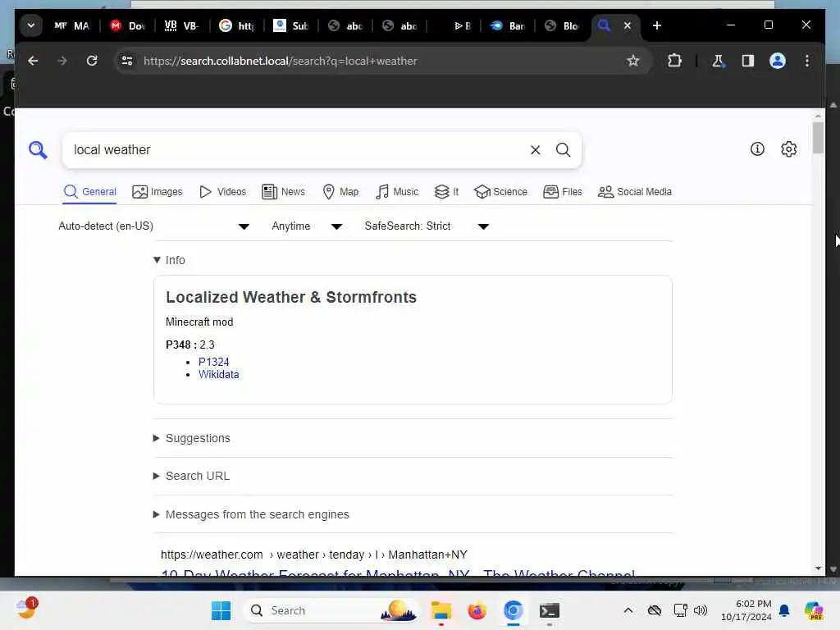
Task: Switch to the Files category tab
Action: click(562, 192)
